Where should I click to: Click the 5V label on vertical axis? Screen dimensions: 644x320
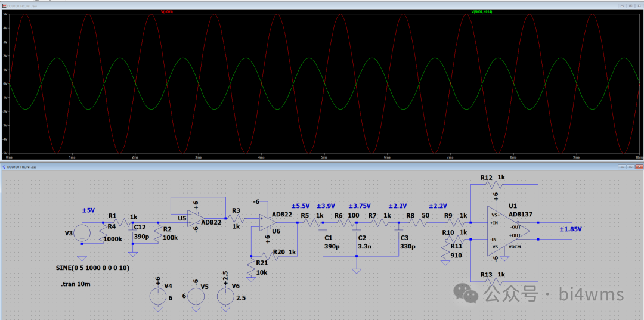[5, 15]
